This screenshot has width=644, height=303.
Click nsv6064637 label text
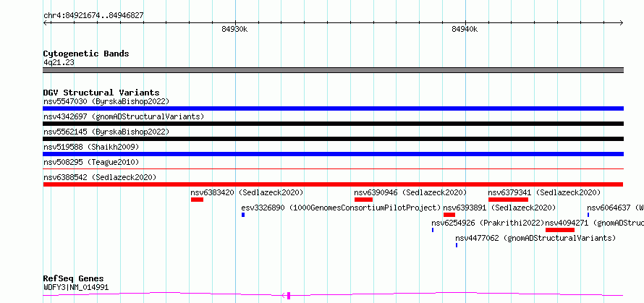tap(615, 208)
